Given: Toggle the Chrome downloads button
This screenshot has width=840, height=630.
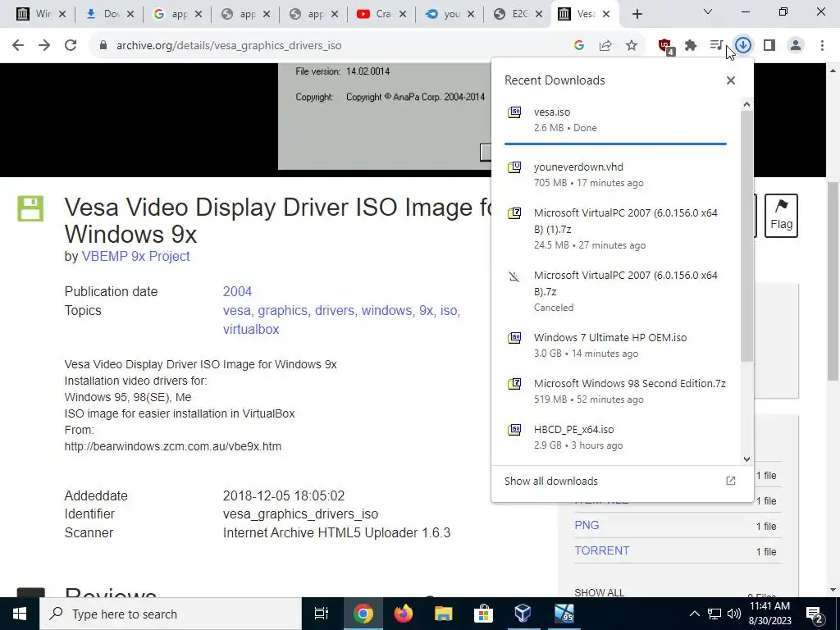Looking at the screenshot, I should 743,46.
